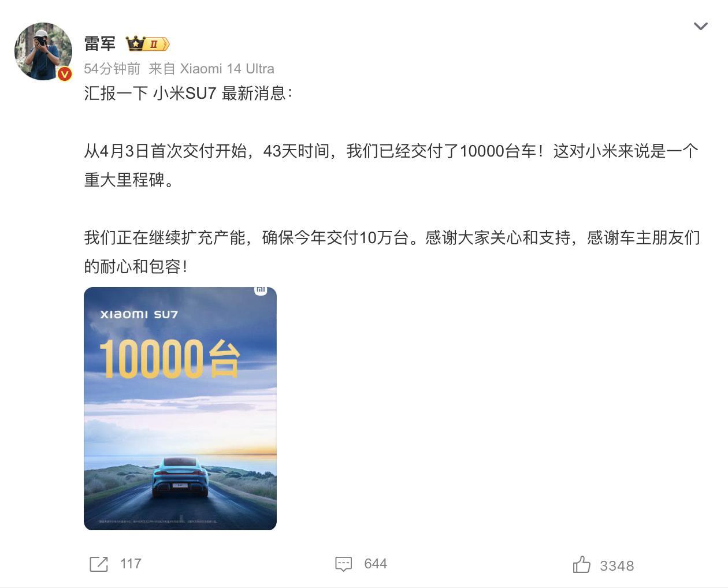The height and width of the screenshot is (588, 728).
Task: Click the post text about 10000台车 delivery
Action: point(391,165)
